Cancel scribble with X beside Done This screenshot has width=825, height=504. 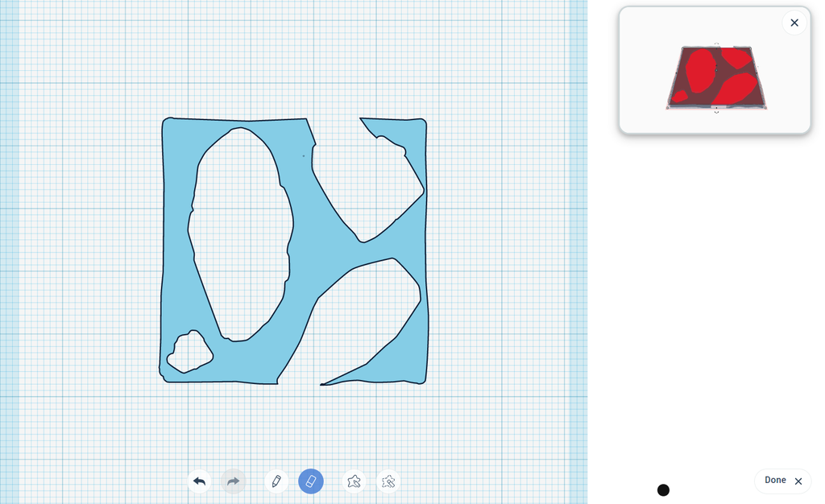coord(798,481)
